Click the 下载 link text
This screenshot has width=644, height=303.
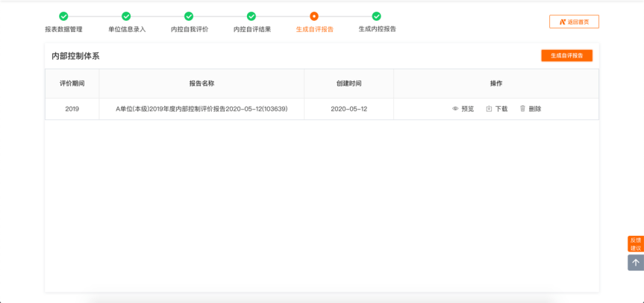click(x=501, y=109)
